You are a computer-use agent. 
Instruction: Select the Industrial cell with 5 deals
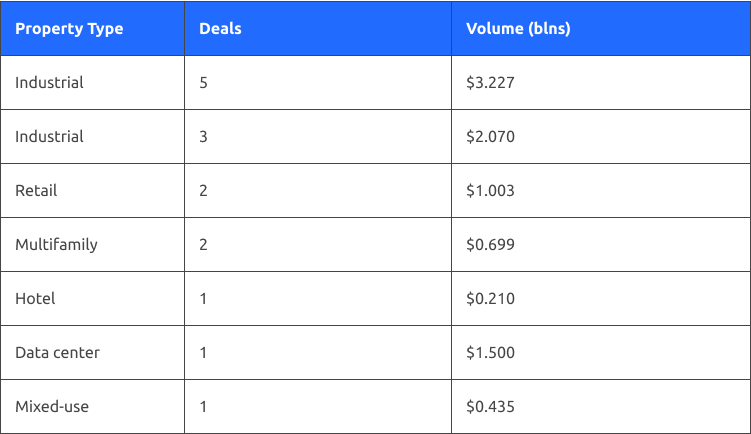(x=49, y=82)
